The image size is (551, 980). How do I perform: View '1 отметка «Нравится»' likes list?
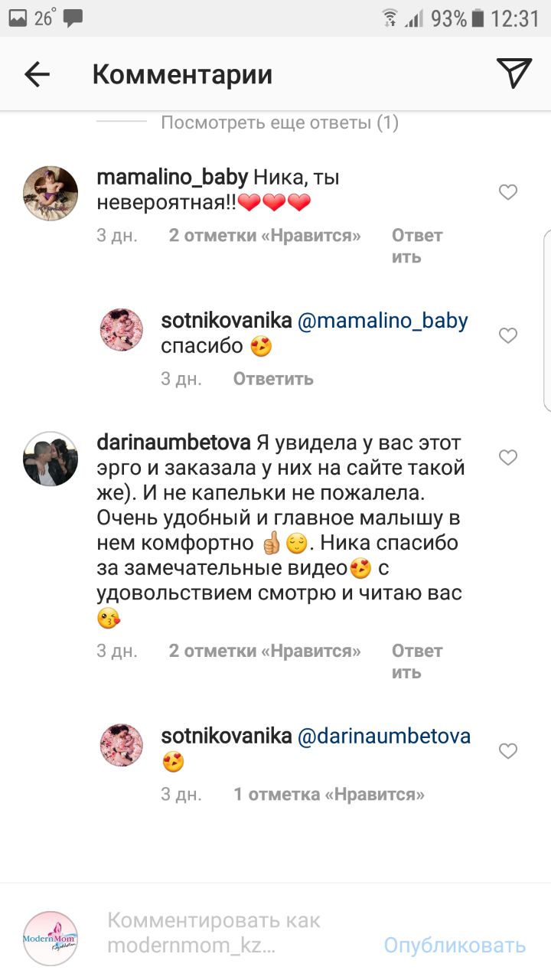329,794
